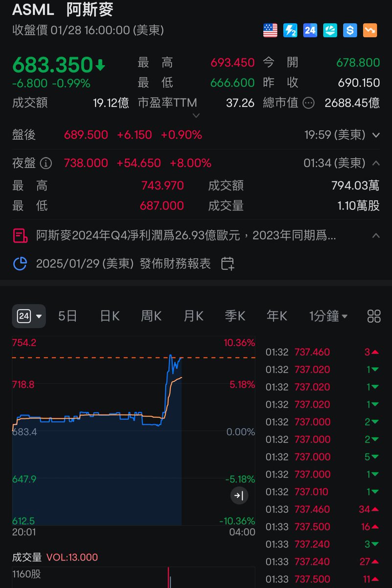Tap the orange downward chart badge icon
This screenshot has width=392, height=588.
[370, 30]
